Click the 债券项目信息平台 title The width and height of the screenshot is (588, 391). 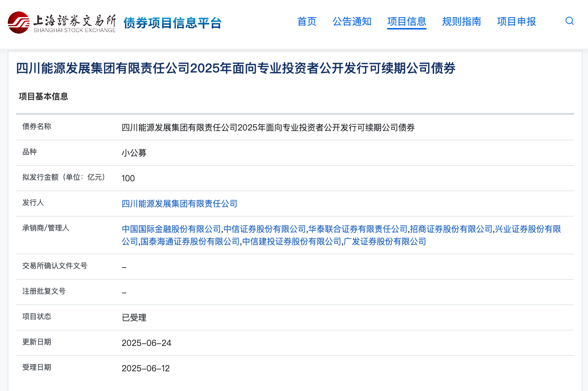(172, 23)
